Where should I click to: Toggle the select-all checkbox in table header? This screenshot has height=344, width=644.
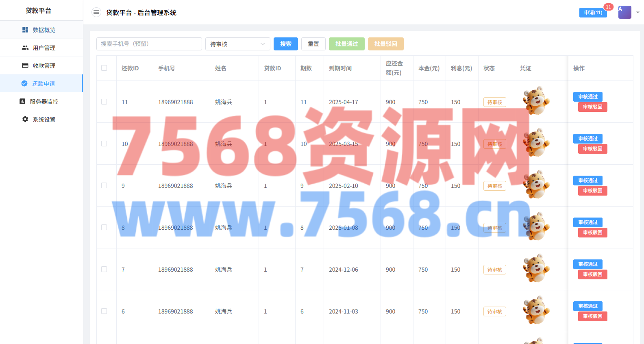pyautogui.click(x=104, y=68)
